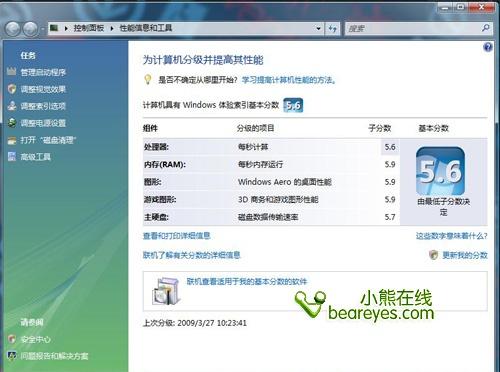
Task: Click the refresh button beside address bar
Action: point(332,29)
